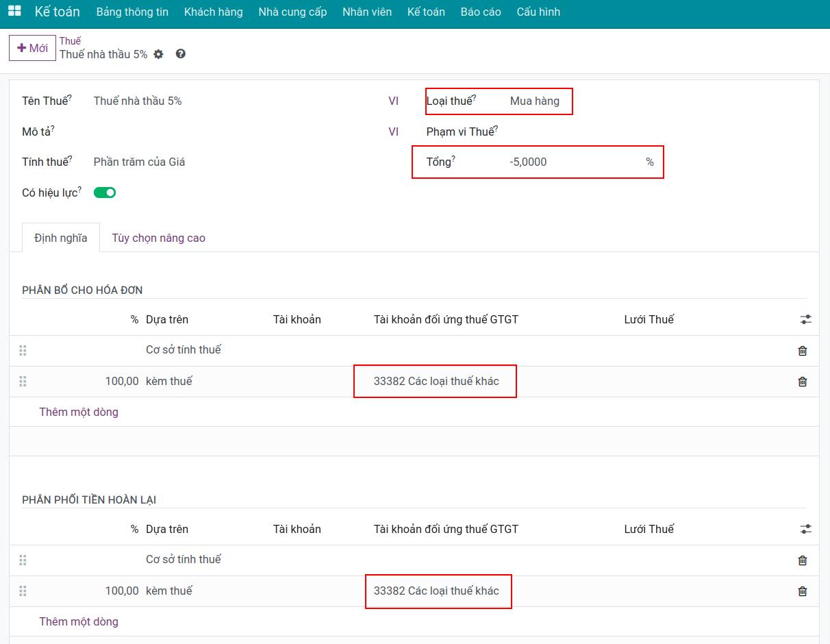Open column settings for Phân bổ cho hóa đơn table

pyautogui.click(x=806, y=319)
